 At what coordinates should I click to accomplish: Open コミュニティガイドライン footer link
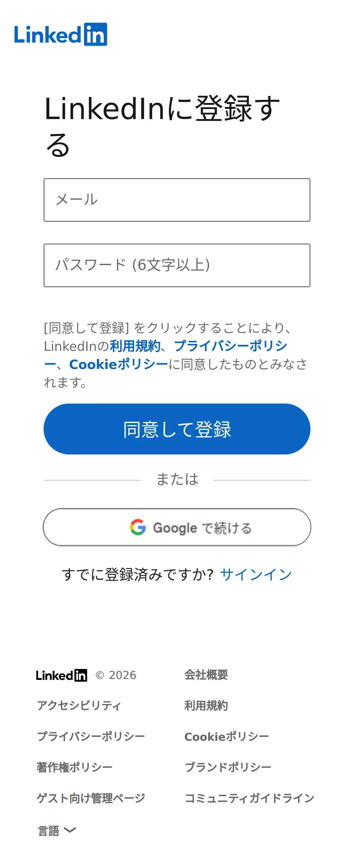point(249,798)
